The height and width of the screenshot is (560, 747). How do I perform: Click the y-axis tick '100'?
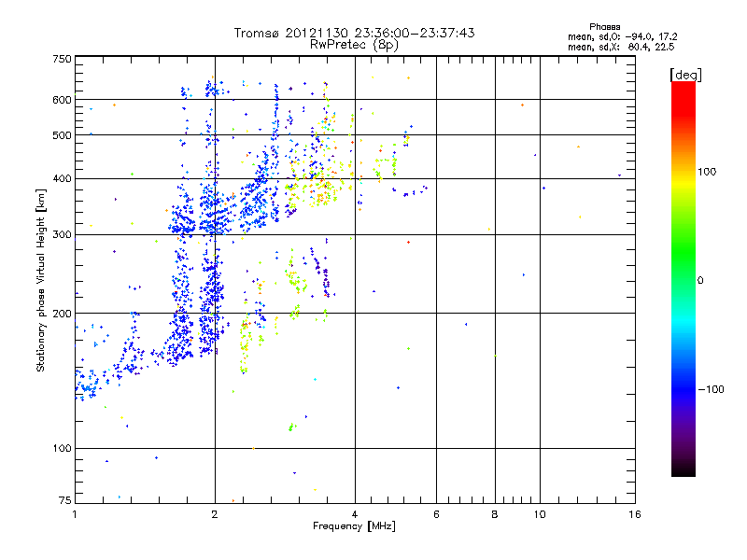pyautogui.click(x=63, y=449)
